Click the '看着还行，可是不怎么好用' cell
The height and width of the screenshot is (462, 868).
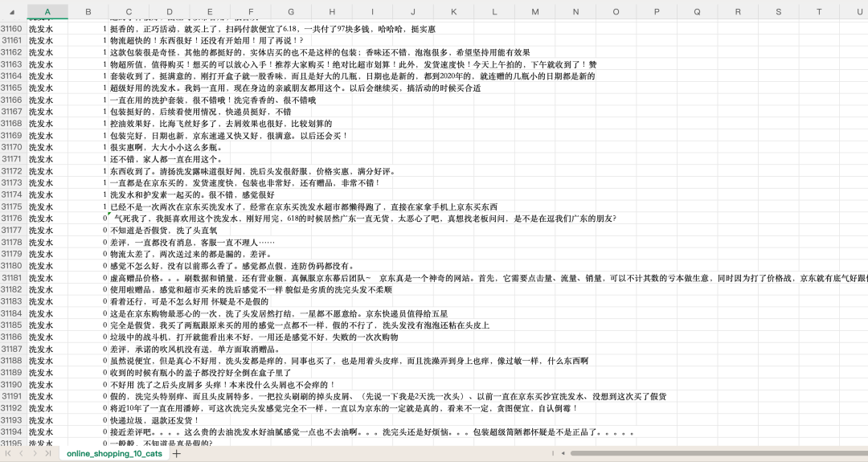click(189, 301)
